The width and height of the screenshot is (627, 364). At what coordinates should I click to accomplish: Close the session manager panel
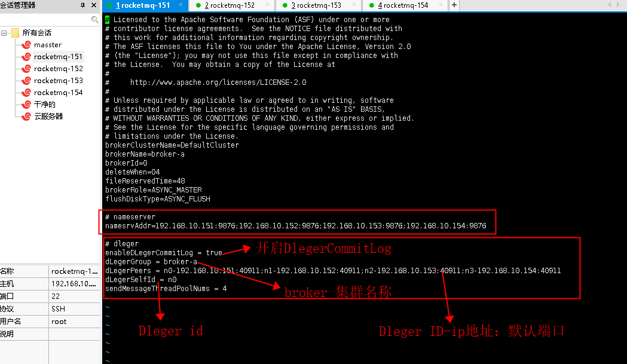click(93, 5)
